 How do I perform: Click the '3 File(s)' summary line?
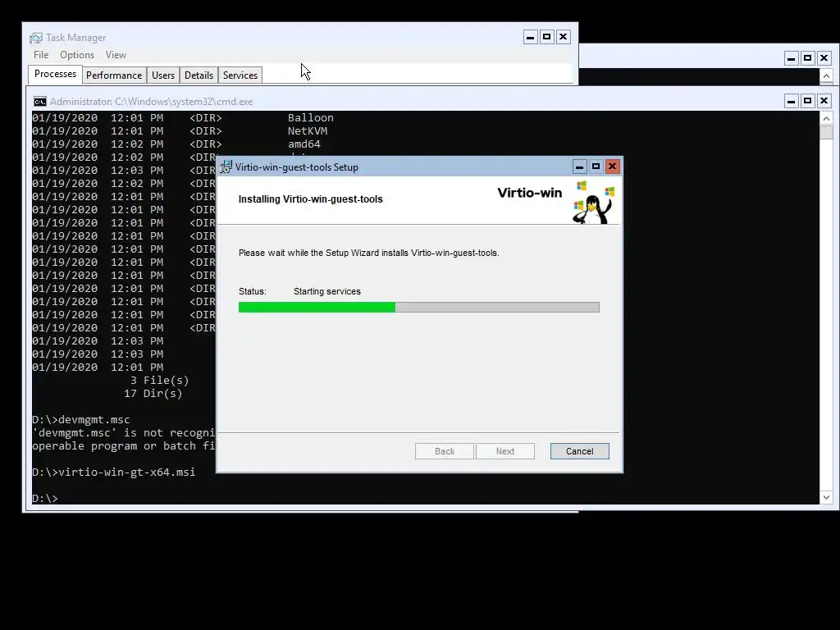[x=160, y=381]
